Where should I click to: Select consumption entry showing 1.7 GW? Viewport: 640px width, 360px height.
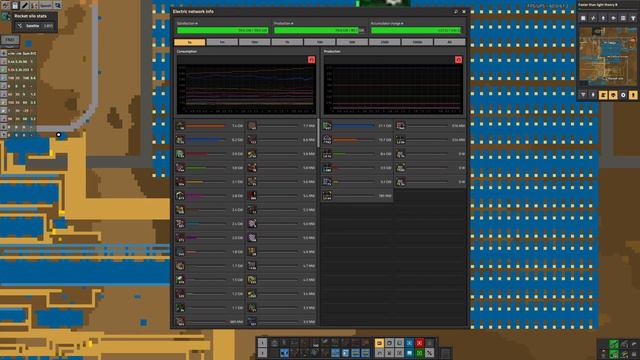click(210, 266)
